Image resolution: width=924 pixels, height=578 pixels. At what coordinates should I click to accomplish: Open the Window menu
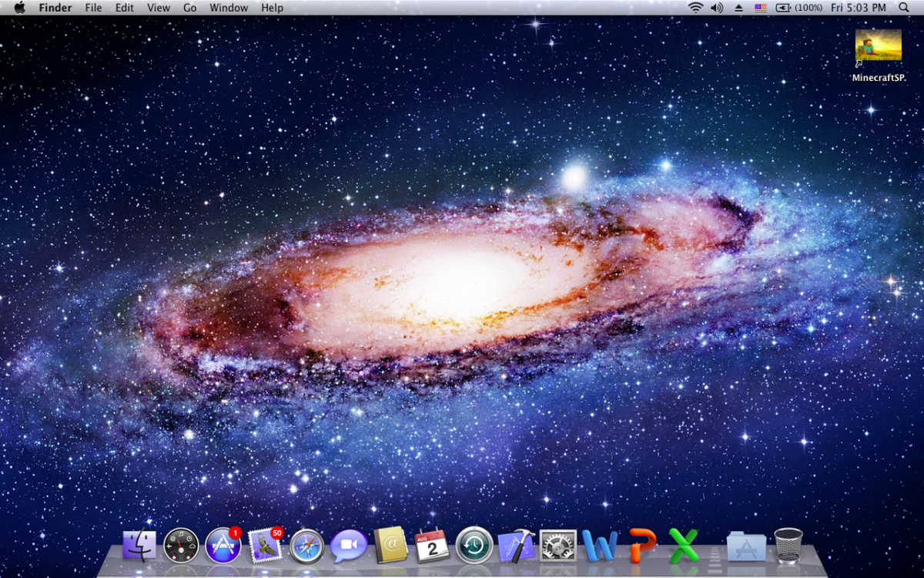[229, 8]
